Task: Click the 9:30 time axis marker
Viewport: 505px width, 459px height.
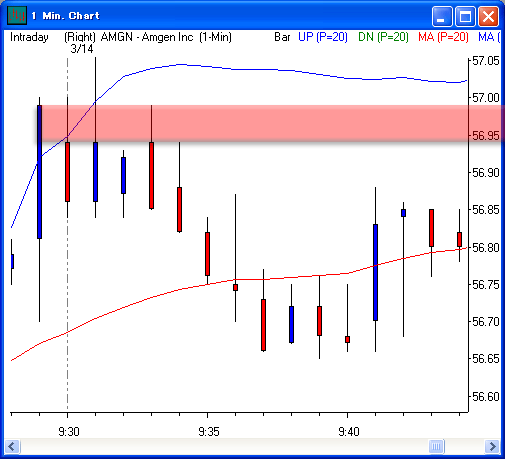Action: (x=69, y=432)
